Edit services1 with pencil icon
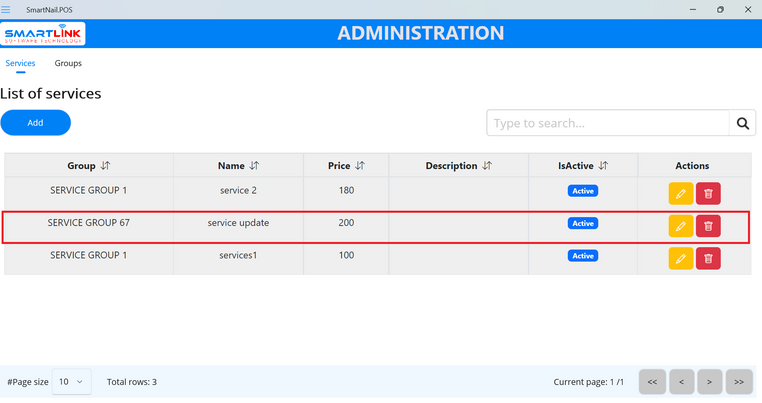The image size is (762, 403). pos(680,259)
